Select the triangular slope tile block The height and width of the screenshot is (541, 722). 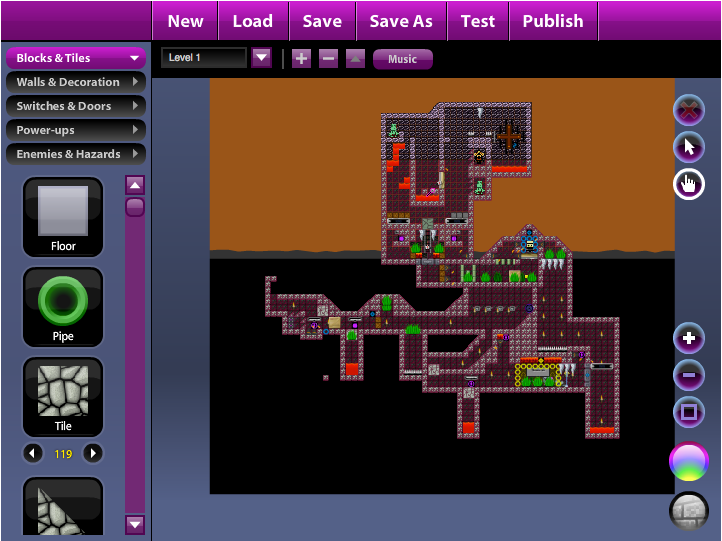coord(63,506)
